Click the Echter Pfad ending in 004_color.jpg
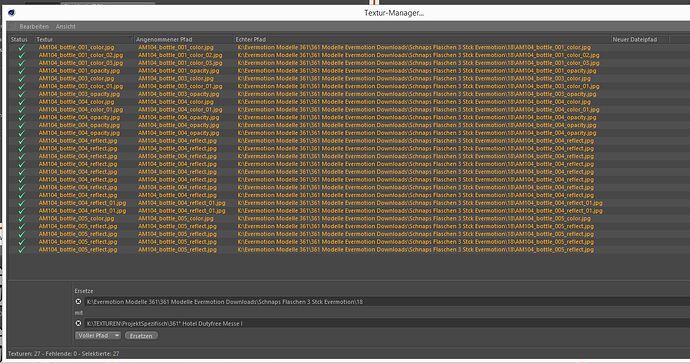Screen dimensions: 690x363 coord(414,102)
